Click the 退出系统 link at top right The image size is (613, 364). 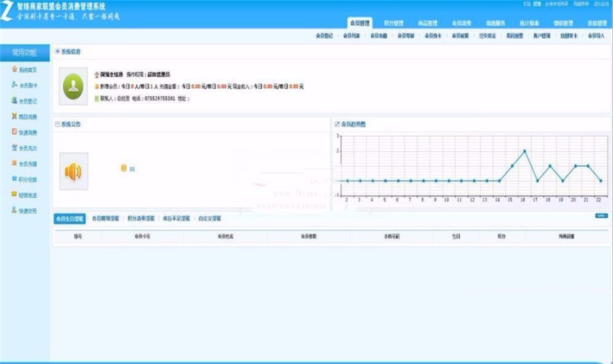pos(600,4)
